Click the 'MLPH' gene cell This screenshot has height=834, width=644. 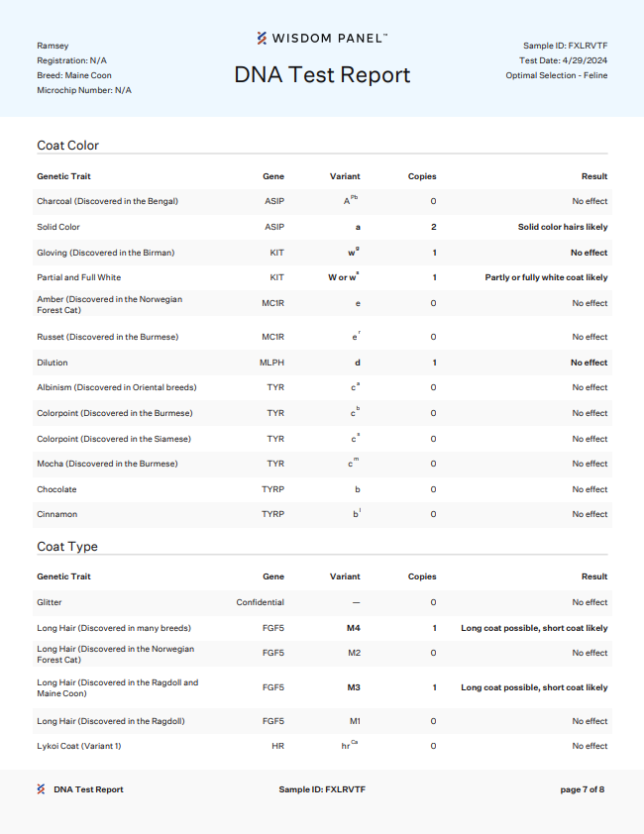(271, 363)
